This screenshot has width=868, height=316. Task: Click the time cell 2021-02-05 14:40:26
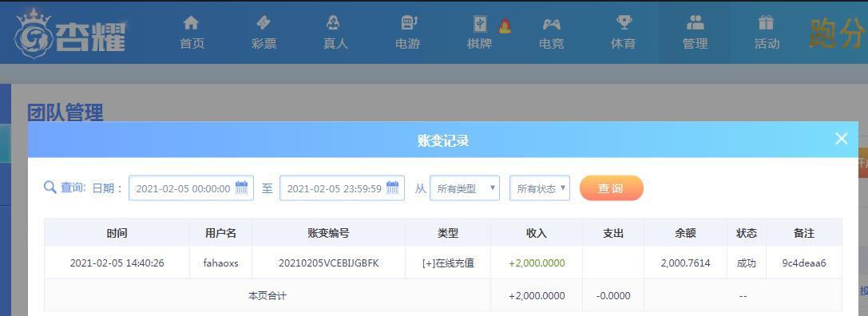[x=117, y=263]
